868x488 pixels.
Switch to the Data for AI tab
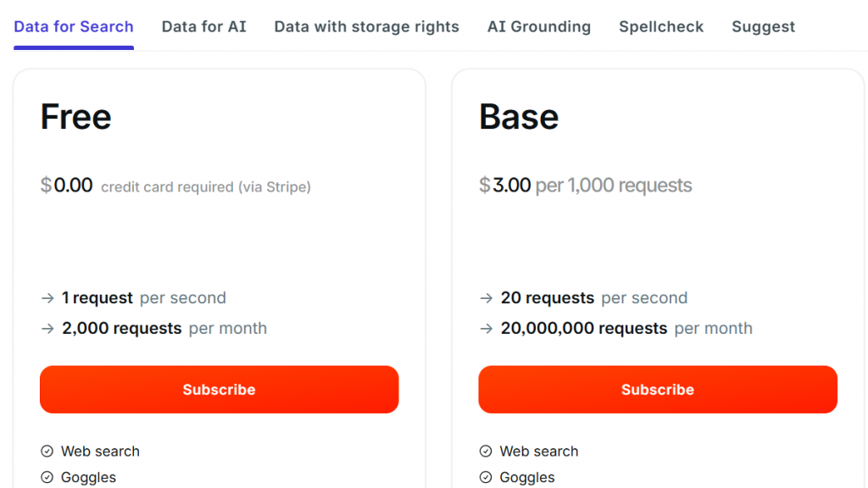pyautogui.click(x=203, y=26)
